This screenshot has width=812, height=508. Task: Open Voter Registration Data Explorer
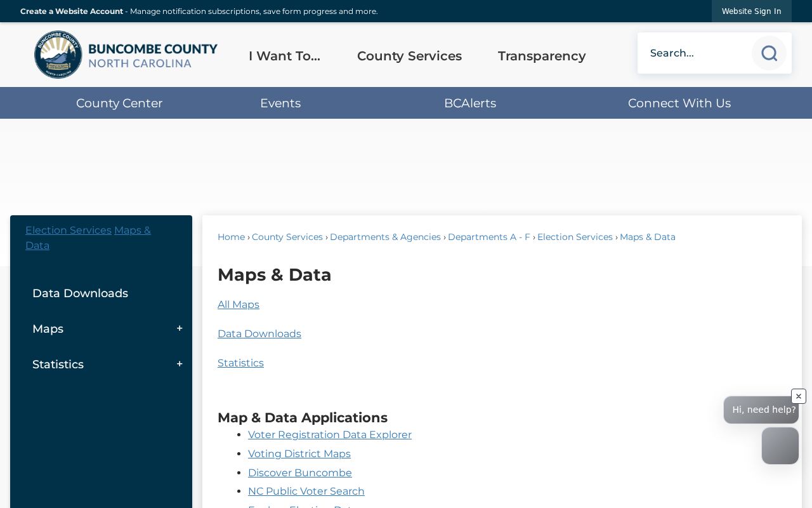tap(330, 435)
